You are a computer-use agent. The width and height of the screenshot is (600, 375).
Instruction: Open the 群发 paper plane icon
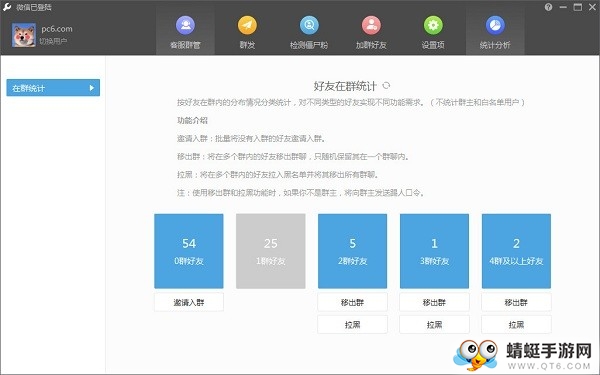[x=247, y=25]
